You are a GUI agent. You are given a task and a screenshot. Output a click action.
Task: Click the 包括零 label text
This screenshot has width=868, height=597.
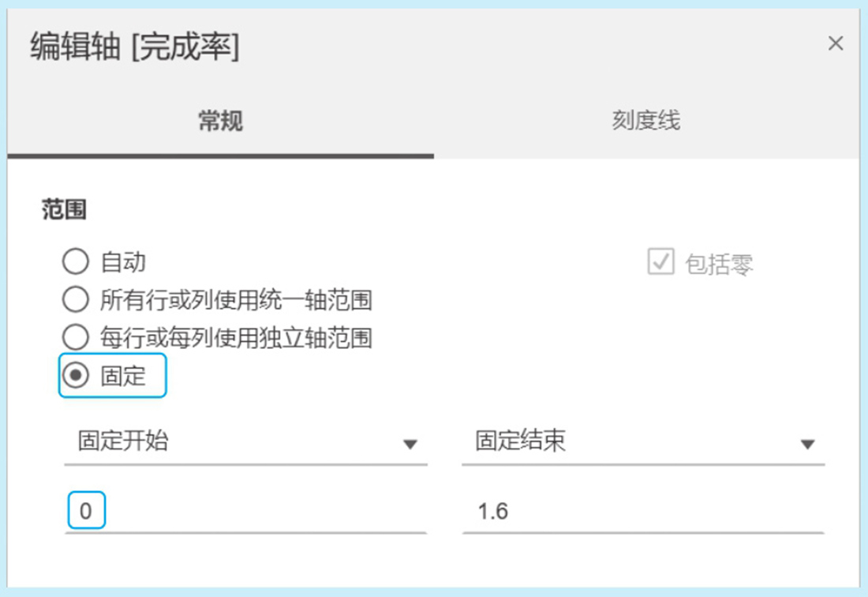point(719,265)
